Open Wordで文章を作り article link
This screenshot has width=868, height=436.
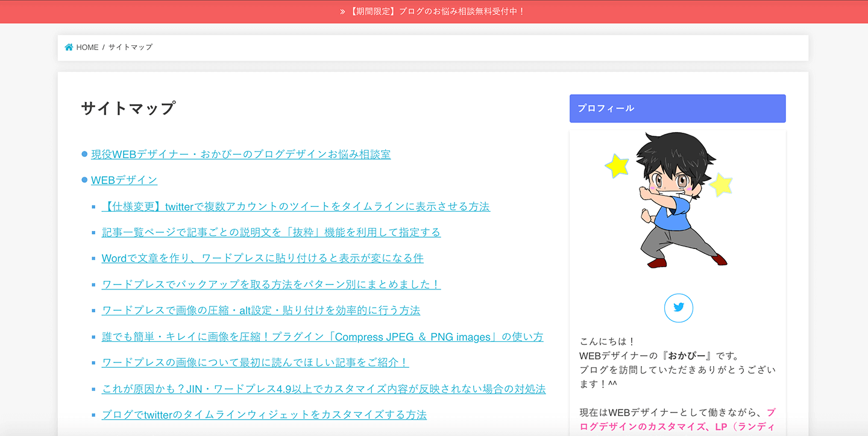(263, 258)
